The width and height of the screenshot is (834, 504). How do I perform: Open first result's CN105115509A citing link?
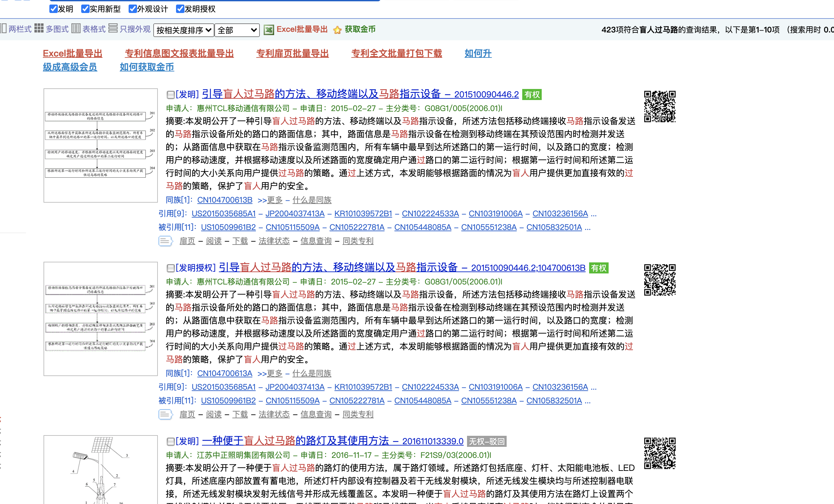[x=292, y=227]
